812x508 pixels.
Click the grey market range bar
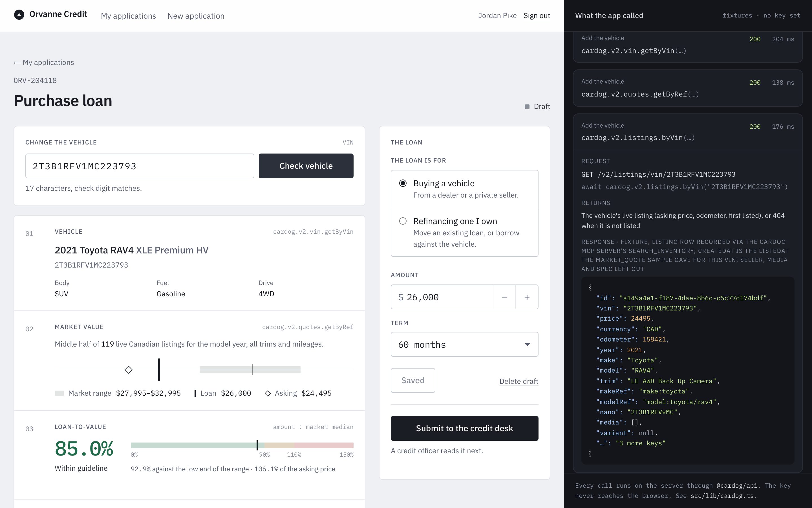point(250,370)
